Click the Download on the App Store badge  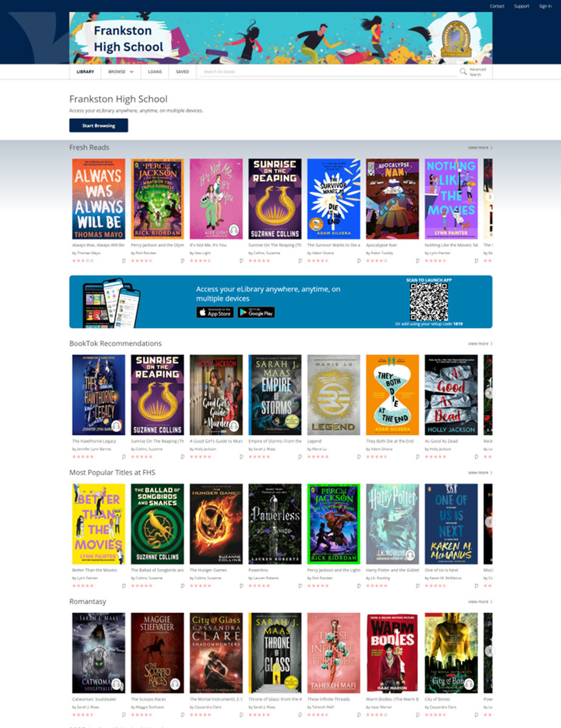(x=215, y=312)
